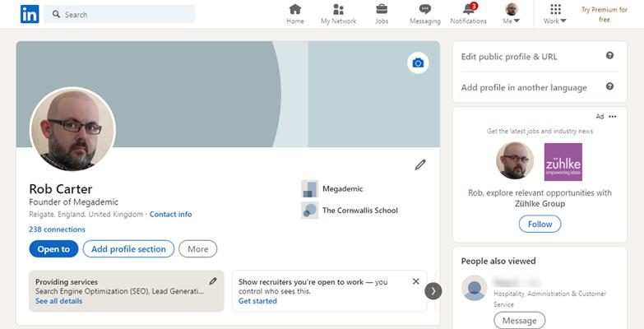Open the Contact info link
Image resolution: width=644 pixels, height=329 pixels.
point(170,215)
